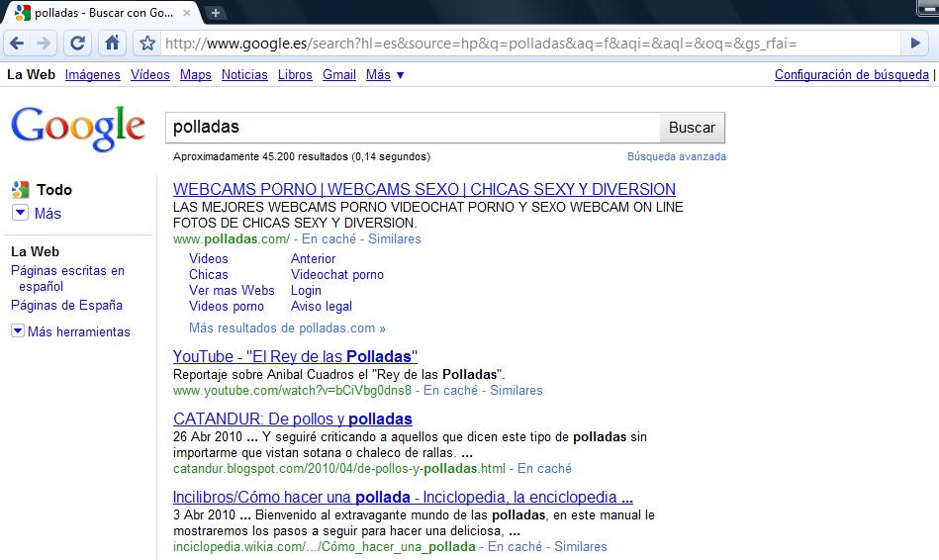Click the Google logo
939x560 pixels.
pos(77,128)
